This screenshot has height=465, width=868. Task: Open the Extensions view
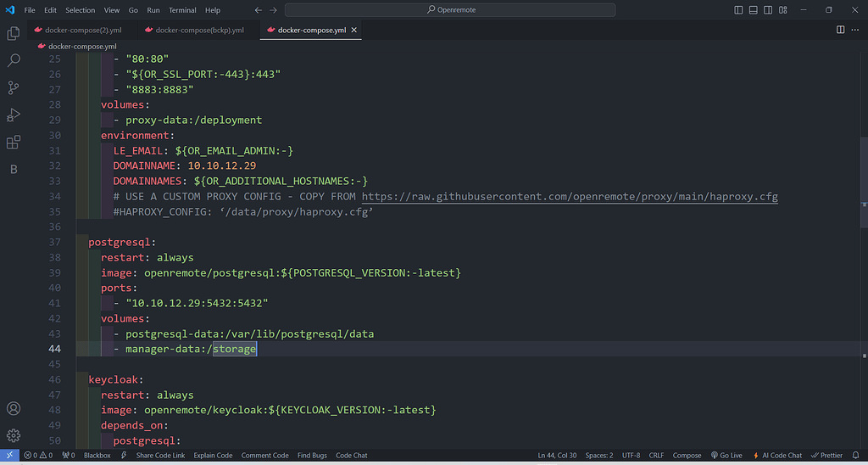click(x=14, y=143)
